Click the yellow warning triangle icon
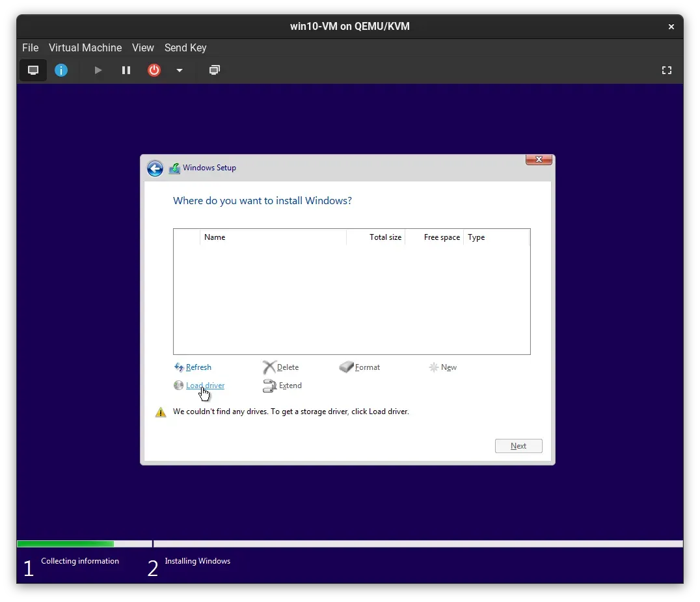700x602 pixels. click(161, 412)
